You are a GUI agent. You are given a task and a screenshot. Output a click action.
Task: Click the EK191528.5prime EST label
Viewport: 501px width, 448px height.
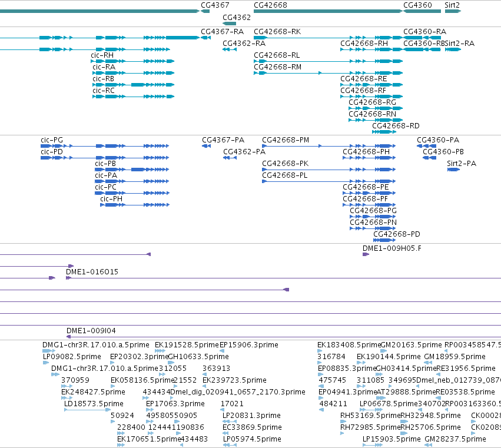tap(187, 345)
